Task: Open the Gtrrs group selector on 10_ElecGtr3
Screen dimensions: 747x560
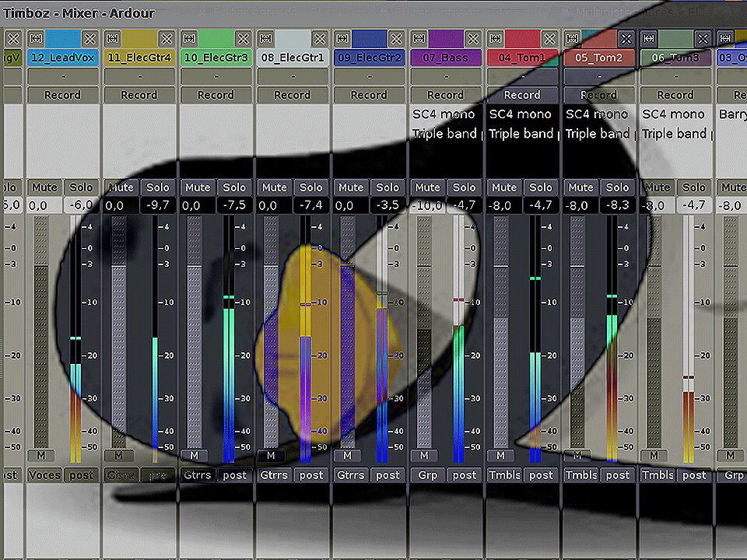Action: (198, 475)
